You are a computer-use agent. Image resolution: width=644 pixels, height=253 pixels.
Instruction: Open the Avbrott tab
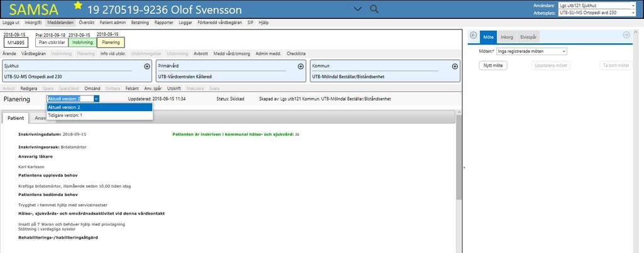coord(201,54)
